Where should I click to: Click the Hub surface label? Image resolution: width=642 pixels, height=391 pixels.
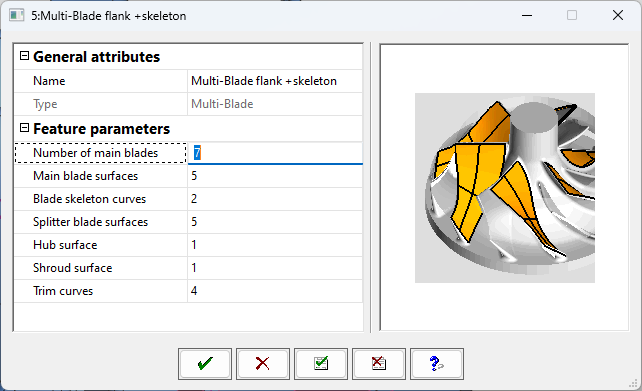65,244
